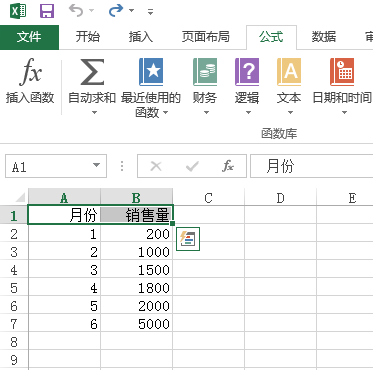Image resolution: width=373 pixels, height=370 pixels.
Task: Select column D header
Action: click(280, 198)
